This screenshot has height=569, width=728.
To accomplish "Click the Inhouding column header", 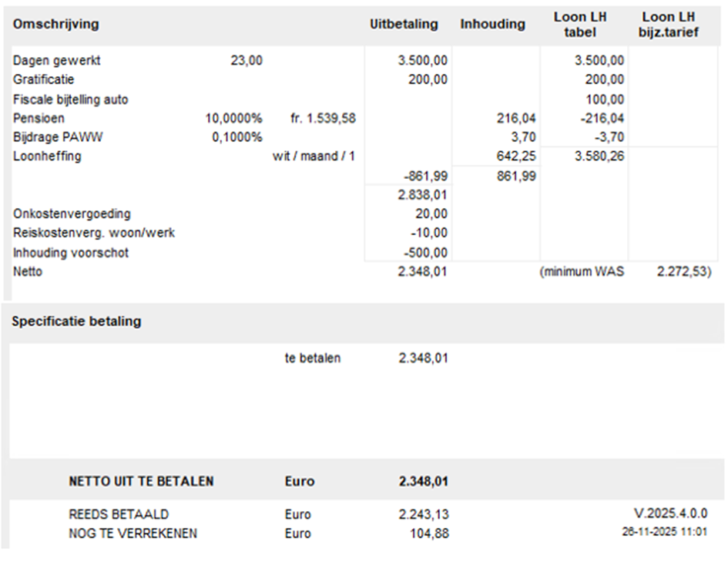I will click(492, 24).
